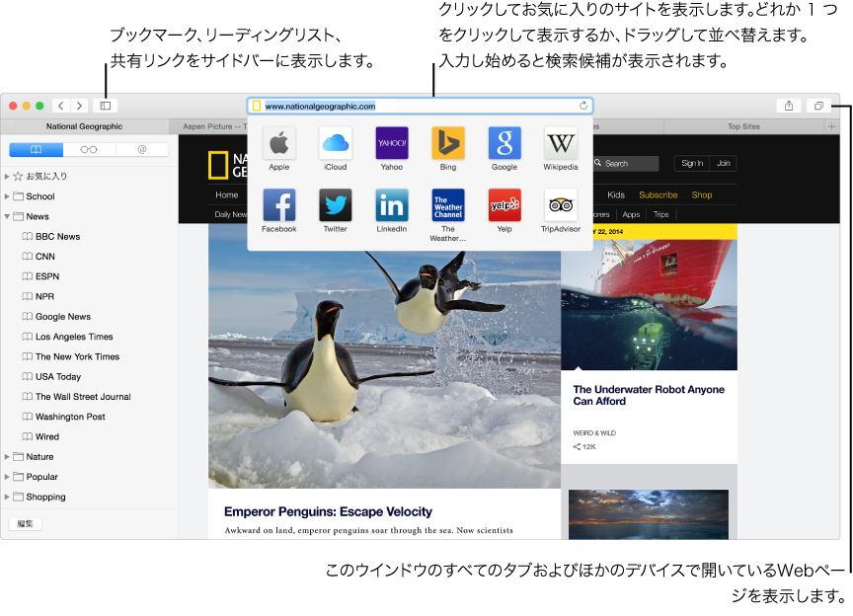The height and width of the screenshot is (616, 853).
Task: Open the underwater robot ship photo
Action: click(x=649, y=305)
